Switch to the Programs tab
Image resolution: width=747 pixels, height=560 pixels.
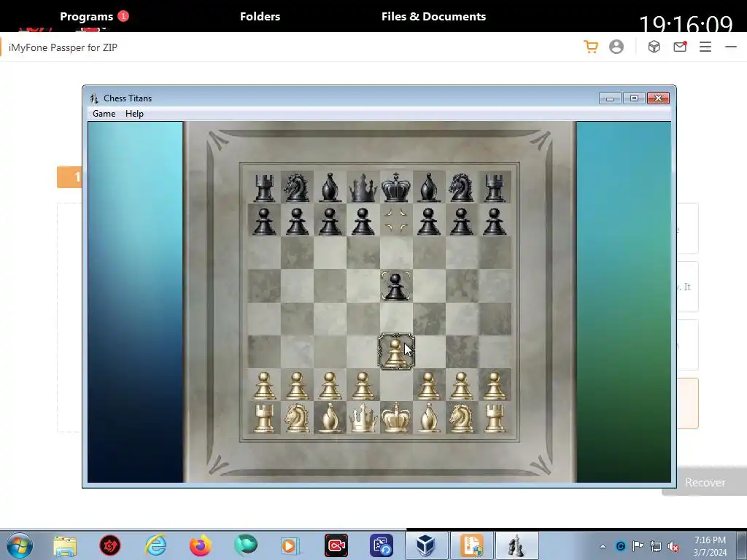coord(86,16)
